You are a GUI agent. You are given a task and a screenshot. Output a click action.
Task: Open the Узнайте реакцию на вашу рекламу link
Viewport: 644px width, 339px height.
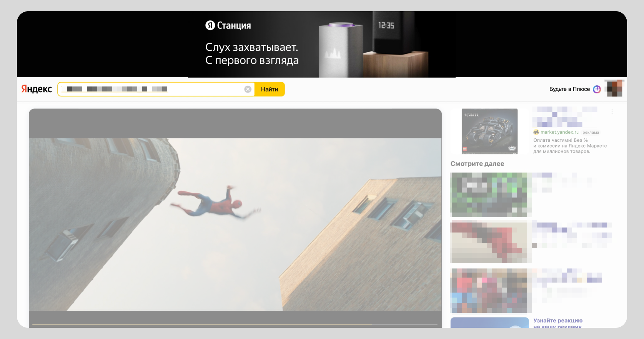pos(558,323)
